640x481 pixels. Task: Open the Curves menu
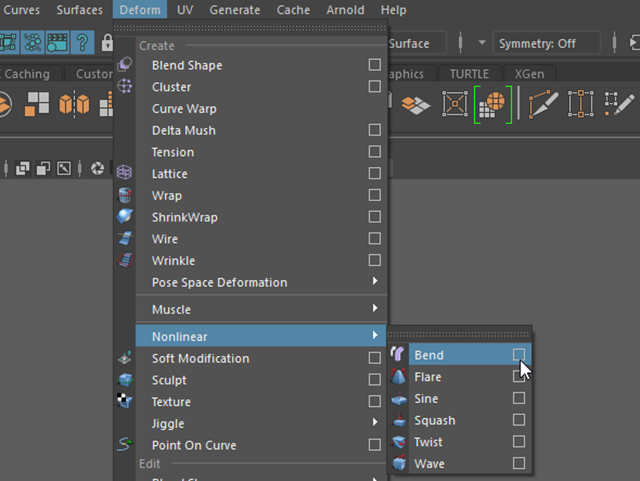click(x=21, y=10)
